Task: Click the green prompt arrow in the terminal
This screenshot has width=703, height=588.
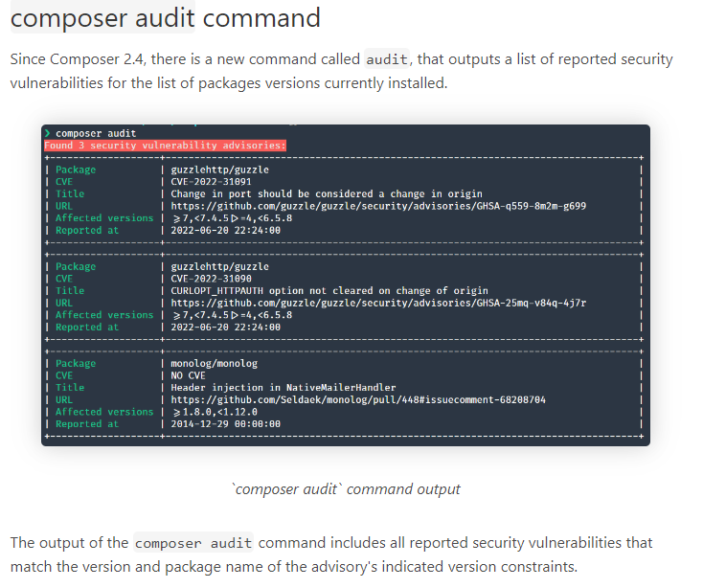Action: pyautogui.click(x=47, y=133)
